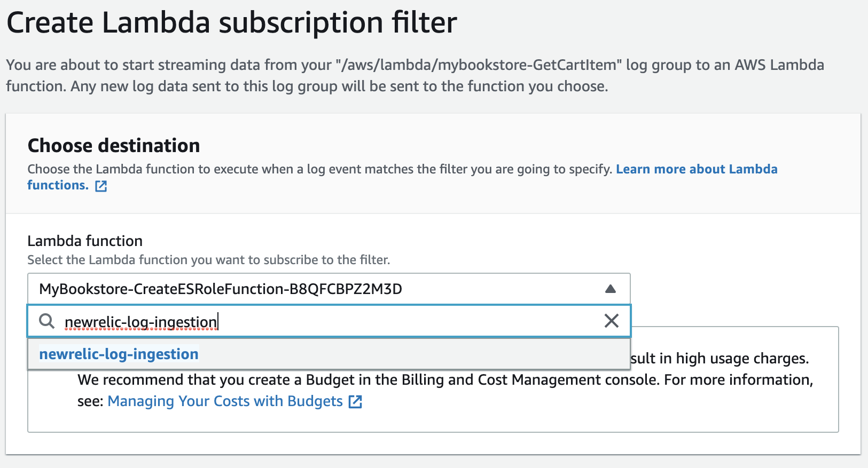Click 'Select the Lambda function you want' hint text
868x468 pixels.
point(209,260)
